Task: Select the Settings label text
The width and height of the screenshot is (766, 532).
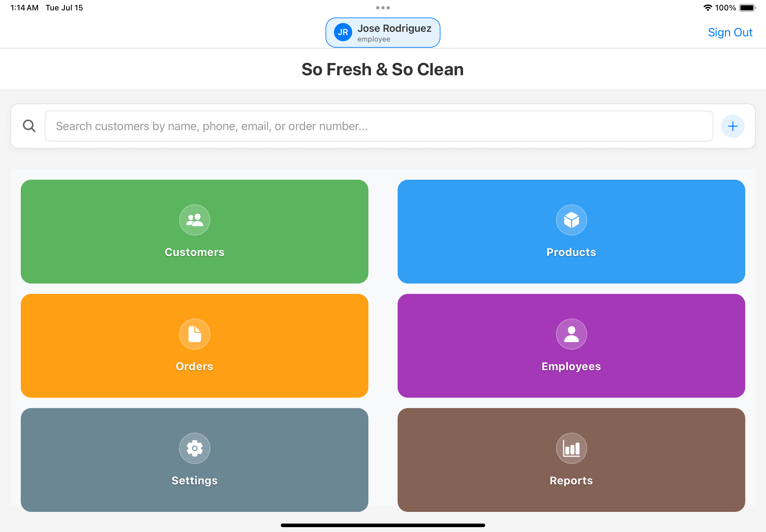Action: click(194, 481)
